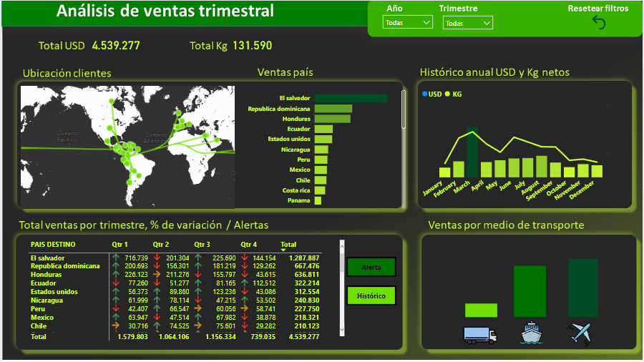
Task: Click the KG legend color marker
Action: (x=447, y=94)
